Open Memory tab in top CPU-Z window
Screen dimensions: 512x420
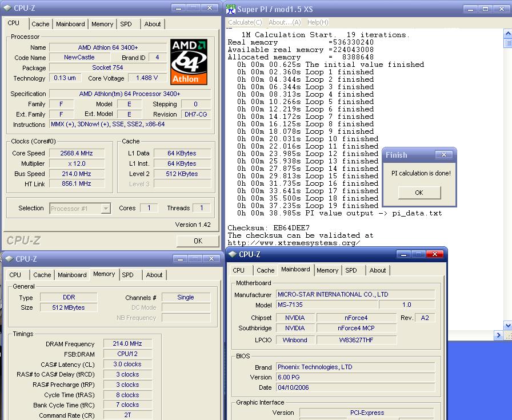(102, 24)
